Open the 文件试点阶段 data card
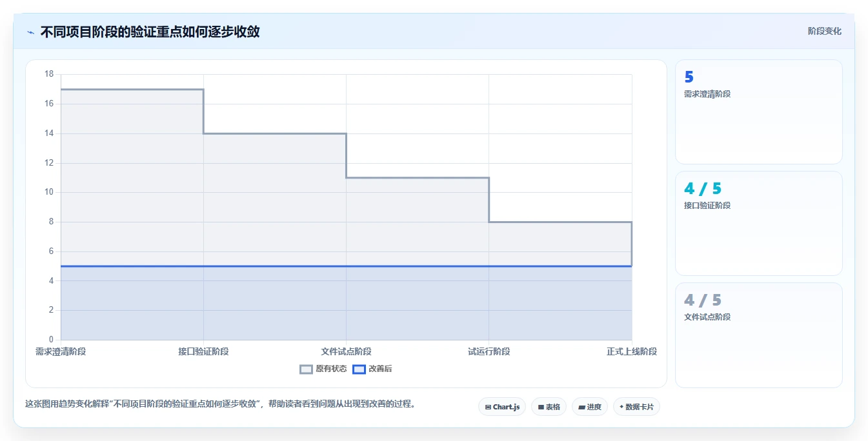The image size is (868, 441). pyautogui.click(x=759, y=335)
